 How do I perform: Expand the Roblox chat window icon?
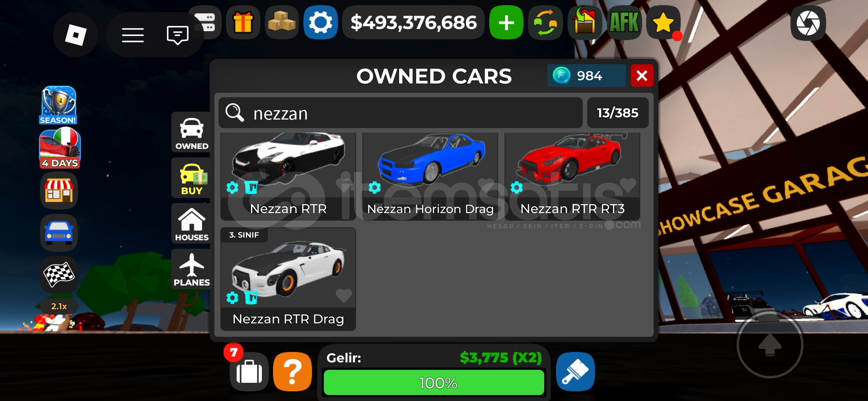tap(178, 35)
